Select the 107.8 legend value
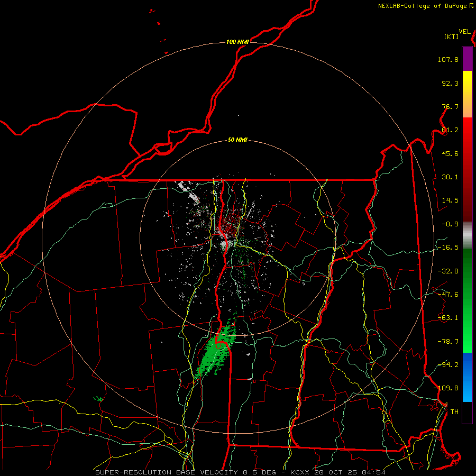 click(448, 59)
